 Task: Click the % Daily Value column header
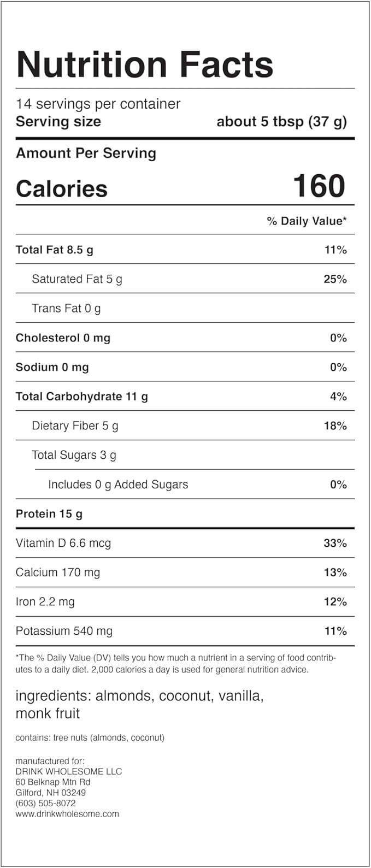[307, 221]
